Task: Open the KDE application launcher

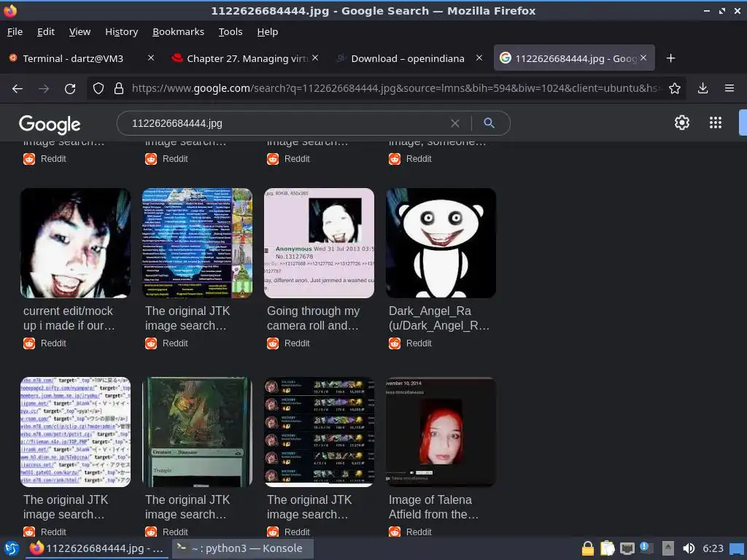Action: coord(12,548)
